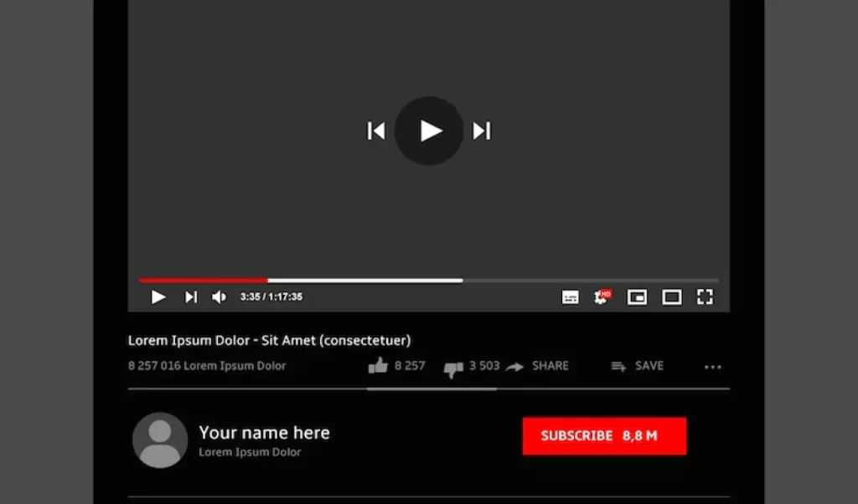Click next-track icon in control bar
The image size is (858, 504).
(x=190, y=297)
